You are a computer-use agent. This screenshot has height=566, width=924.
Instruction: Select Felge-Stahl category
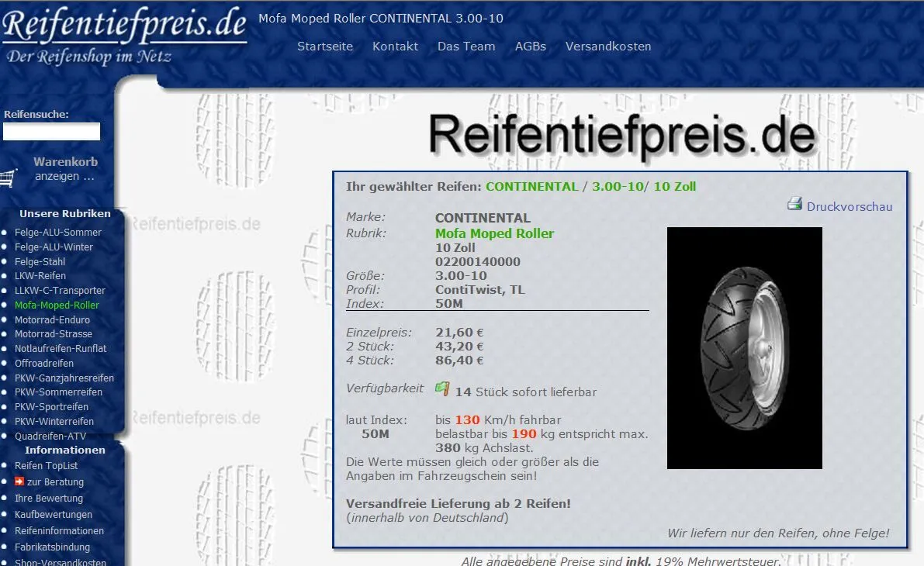click(x=40, y=261)
